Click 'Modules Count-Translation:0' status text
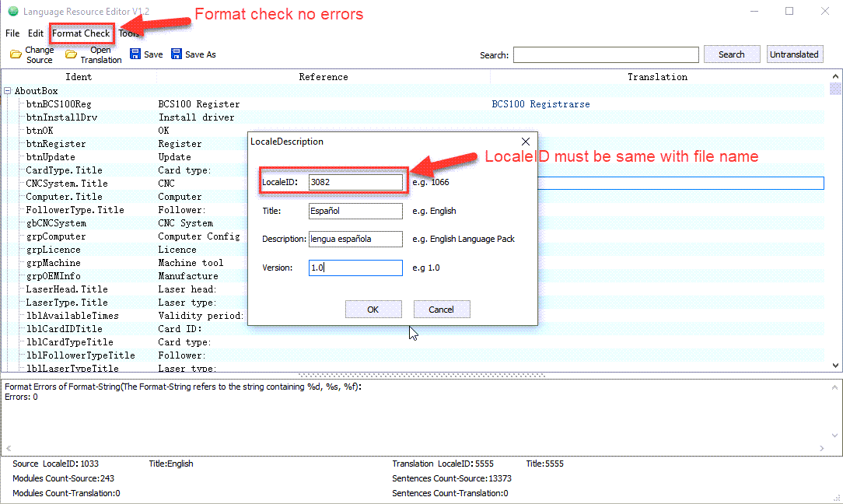The width and height of the screenshot is (843, 504). tap(66, 493)
